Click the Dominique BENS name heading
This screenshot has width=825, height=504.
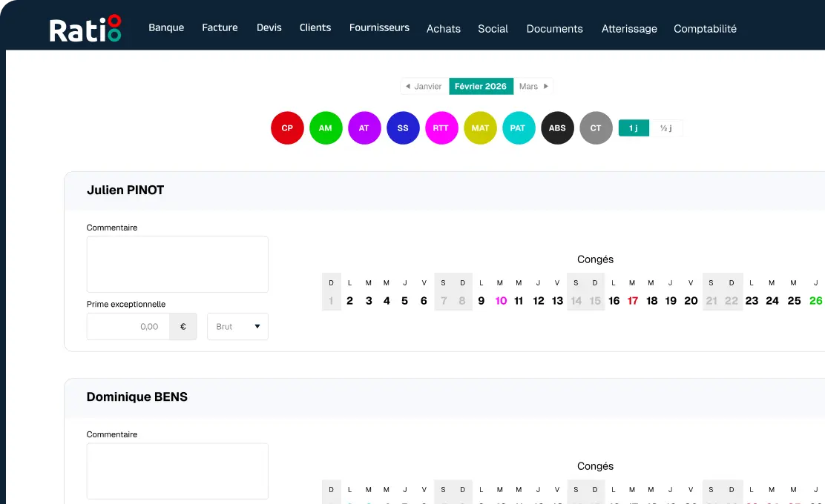coord(137,397)
